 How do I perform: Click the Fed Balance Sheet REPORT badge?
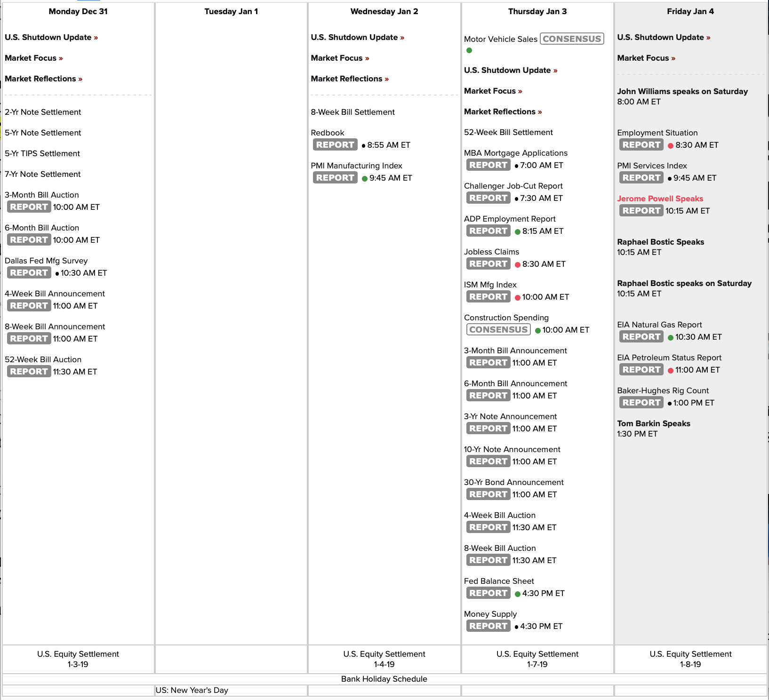488,593
